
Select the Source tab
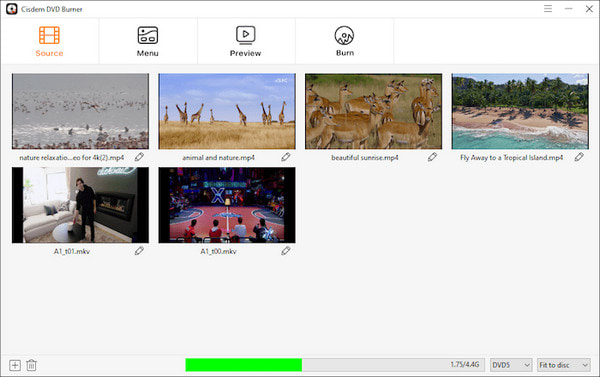[x=49, y=41]
